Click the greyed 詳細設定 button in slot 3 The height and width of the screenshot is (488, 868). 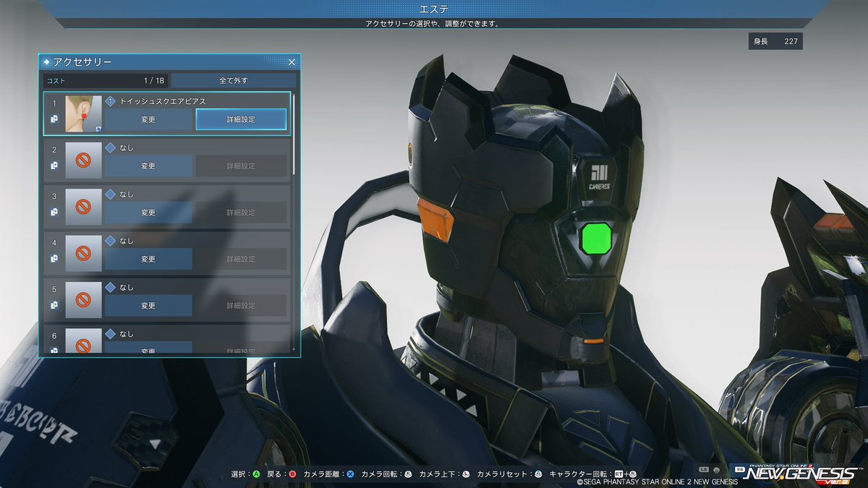pos(241,213)
